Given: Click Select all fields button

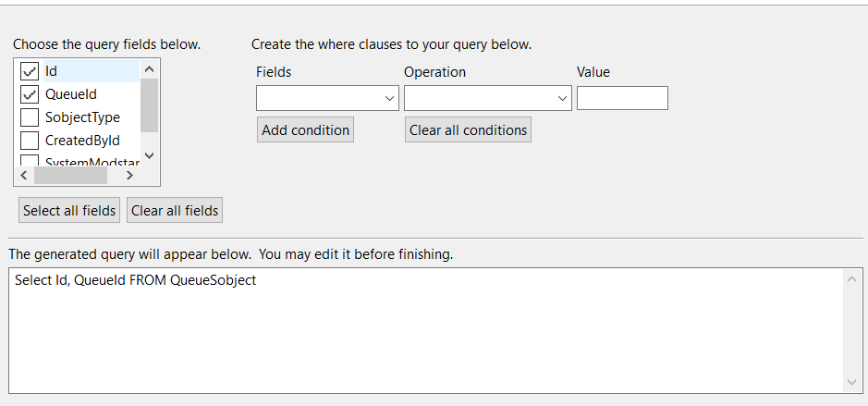Looking at the screenshot, I should [69, 211].
